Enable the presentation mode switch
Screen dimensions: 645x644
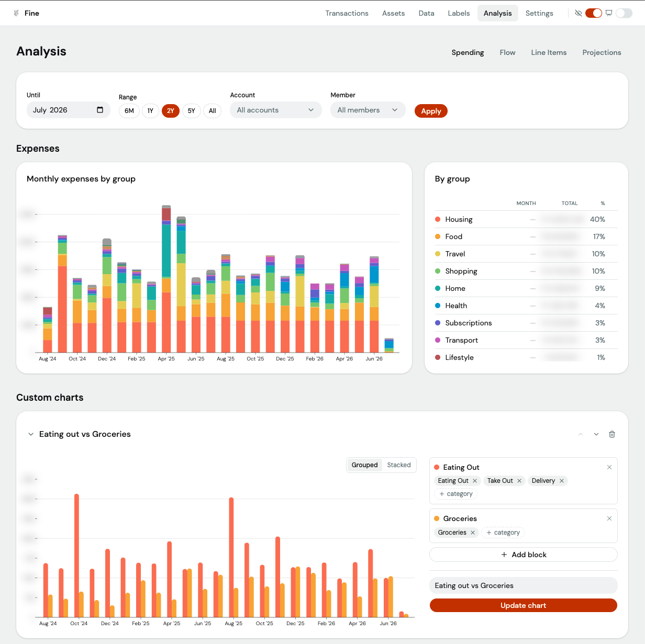pos(624,13)
